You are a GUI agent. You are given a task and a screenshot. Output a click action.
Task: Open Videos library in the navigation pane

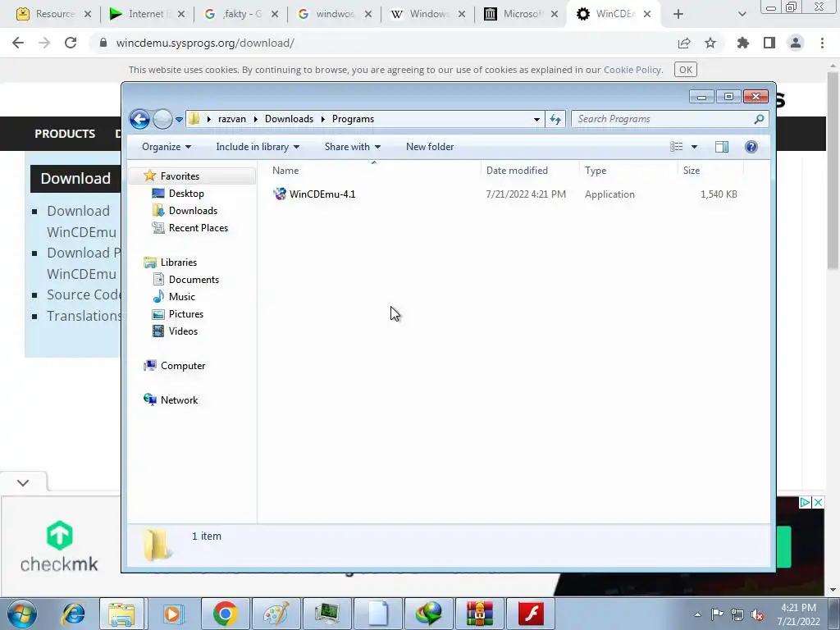pos(183,331)
